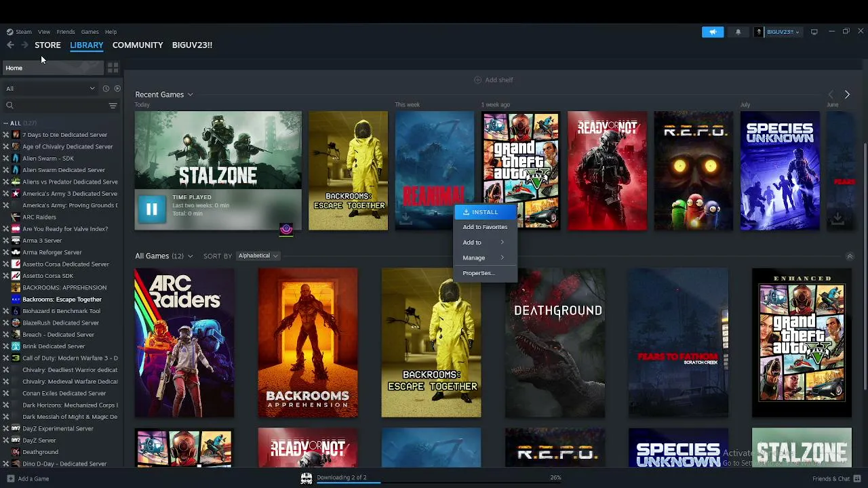Go back with the back arrow
Image resolution: width=868 pixels, height=488 pixels.
pos(10,45)
